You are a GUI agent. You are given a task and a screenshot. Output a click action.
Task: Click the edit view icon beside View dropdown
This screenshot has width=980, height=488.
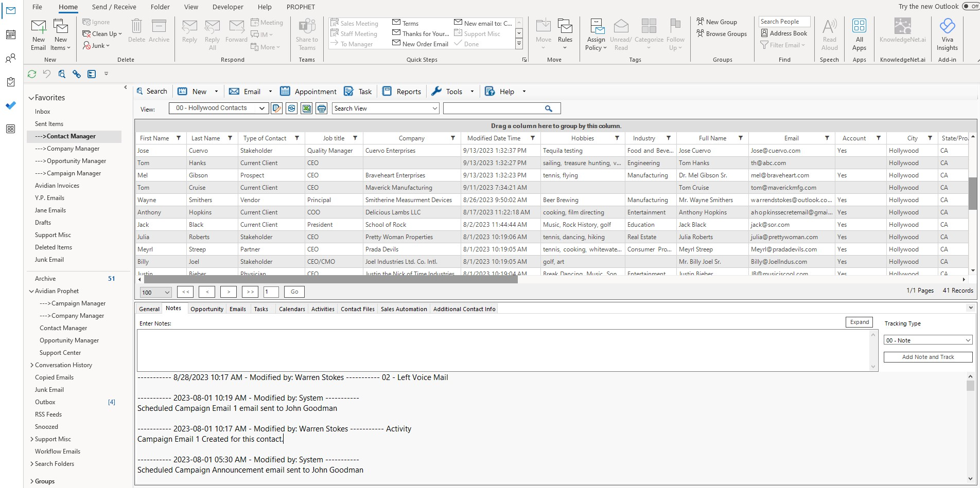coord(276,109)
